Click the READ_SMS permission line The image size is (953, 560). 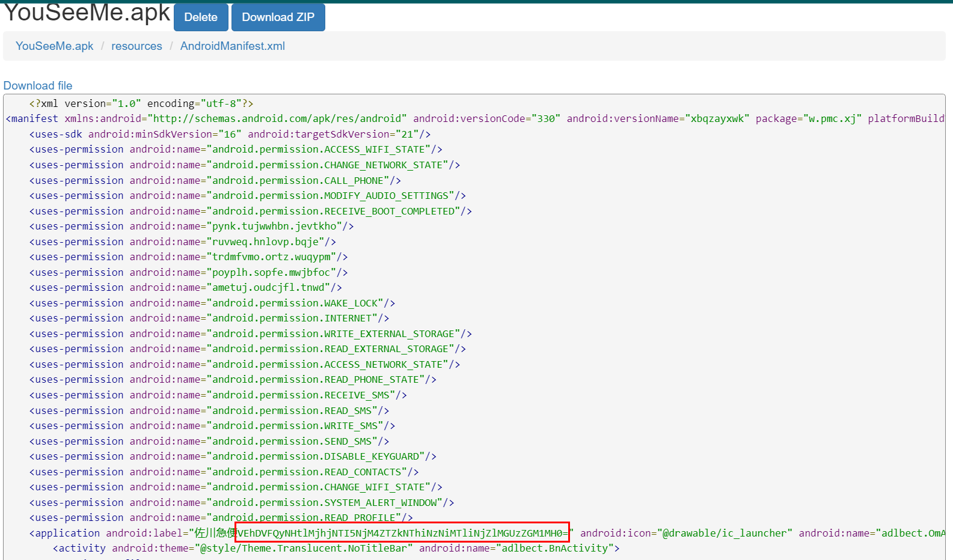coord(209,411)
